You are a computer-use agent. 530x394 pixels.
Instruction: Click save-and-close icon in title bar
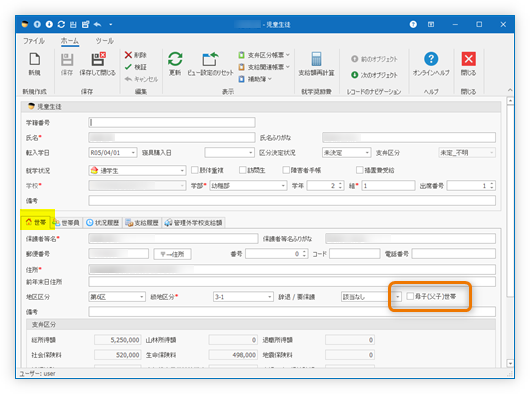85,24
